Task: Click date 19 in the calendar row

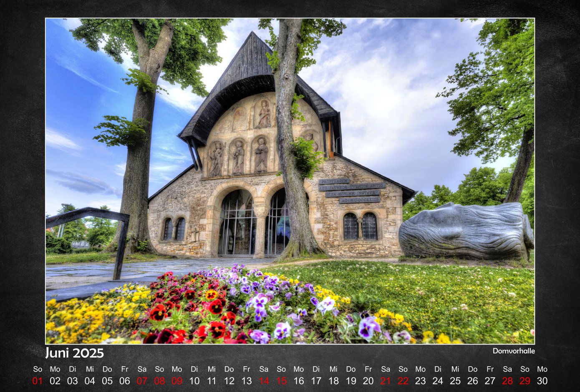Action: 351,381
